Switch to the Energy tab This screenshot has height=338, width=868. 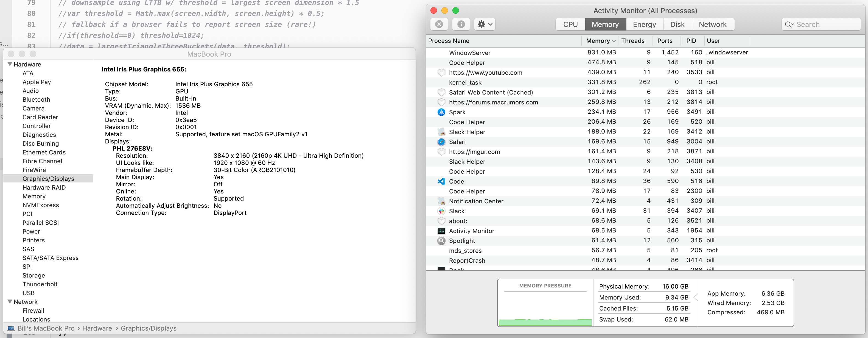click(x=644, y=24)
